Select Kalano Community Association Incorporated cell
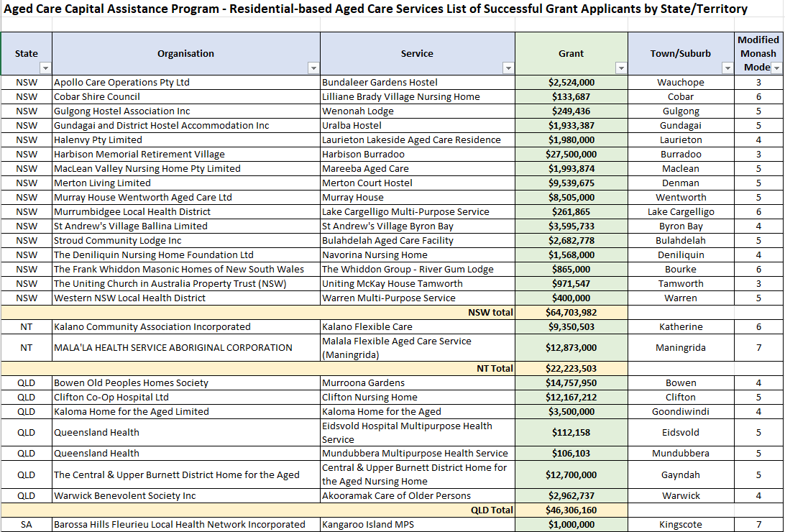 coord(185,327)
